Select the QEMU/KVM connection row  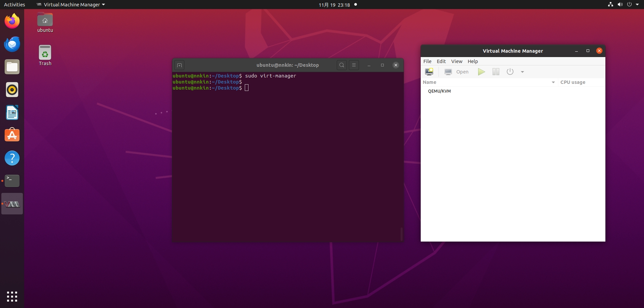click(439, 91)
